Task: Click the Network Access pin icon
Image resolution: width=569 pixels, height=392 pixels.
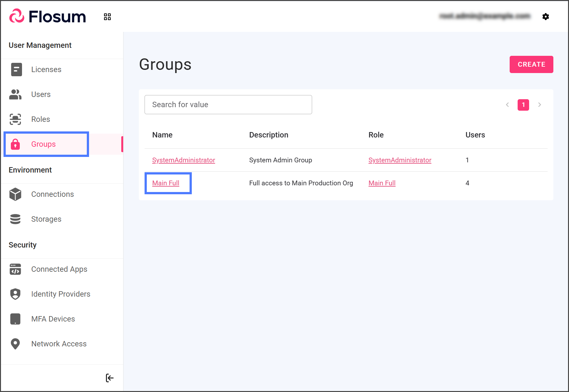Action: [15, 344]
